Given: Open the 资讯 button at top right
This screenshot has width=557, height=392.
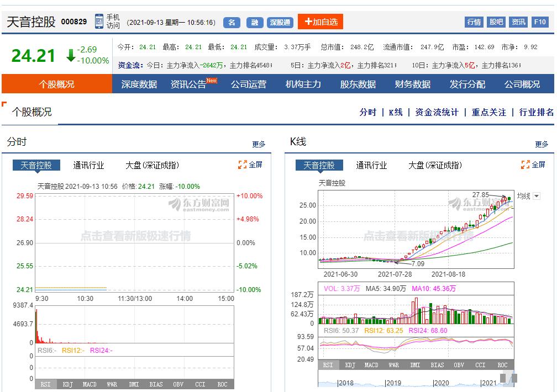Looking at the screenshot, I should point(518,22).
